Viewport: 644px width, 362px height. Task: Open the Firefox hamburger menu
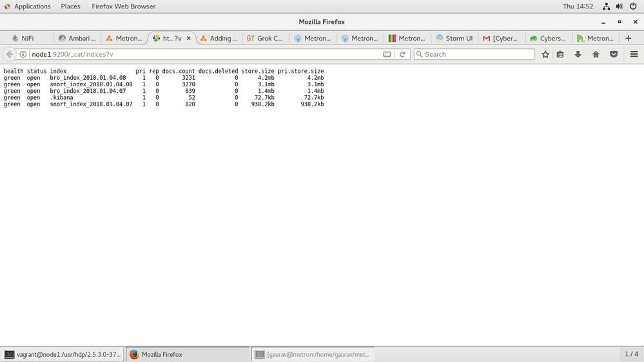point(634,54)
